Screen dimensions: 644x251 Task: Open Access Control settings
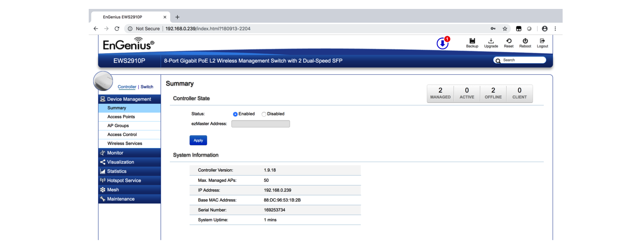130,135
